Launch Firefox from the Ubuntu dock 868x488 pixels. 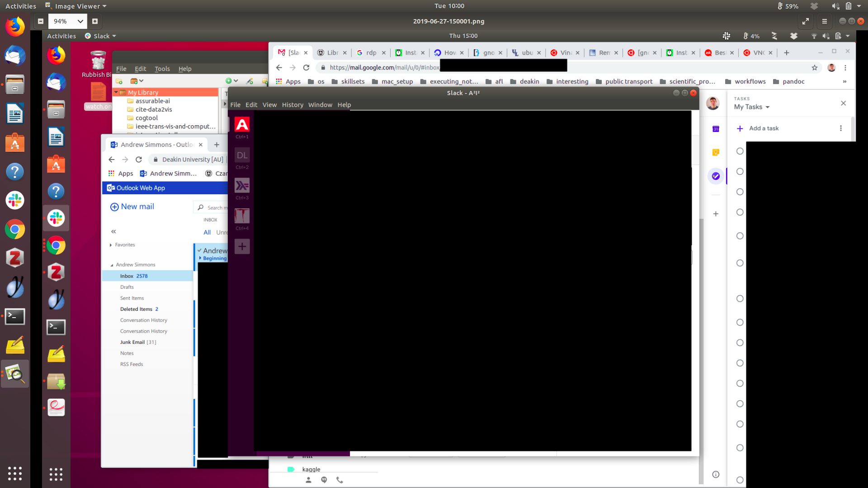click(x=15, y=27)
